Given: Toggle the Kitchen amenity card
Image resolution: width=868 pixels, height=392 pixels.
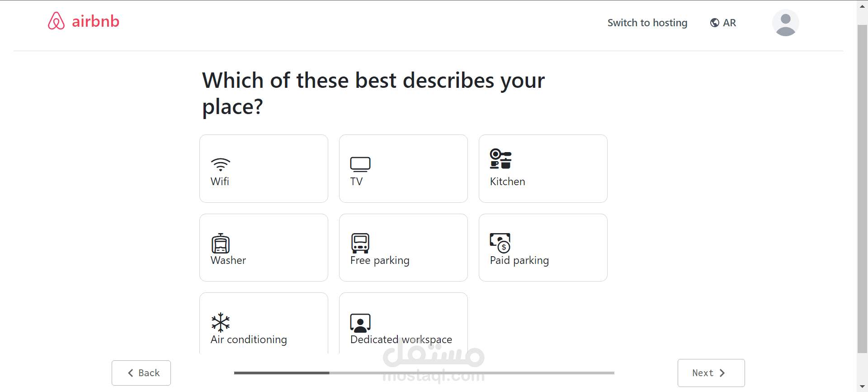Looking at the screenshot, I should (543, 168).
